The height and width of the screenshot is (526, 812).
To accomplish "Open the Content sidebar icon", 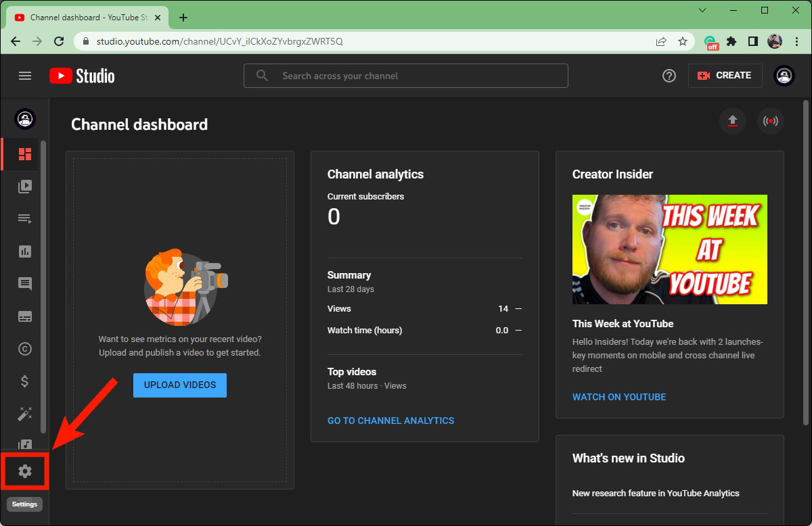I will (x=25, y=186).
